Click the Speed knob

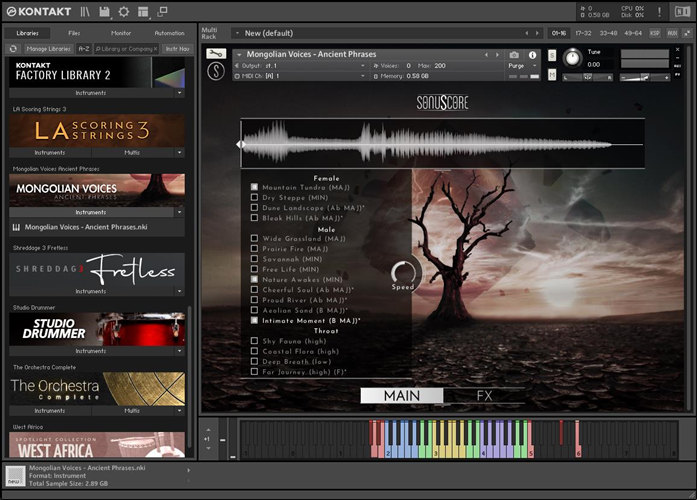404,270
